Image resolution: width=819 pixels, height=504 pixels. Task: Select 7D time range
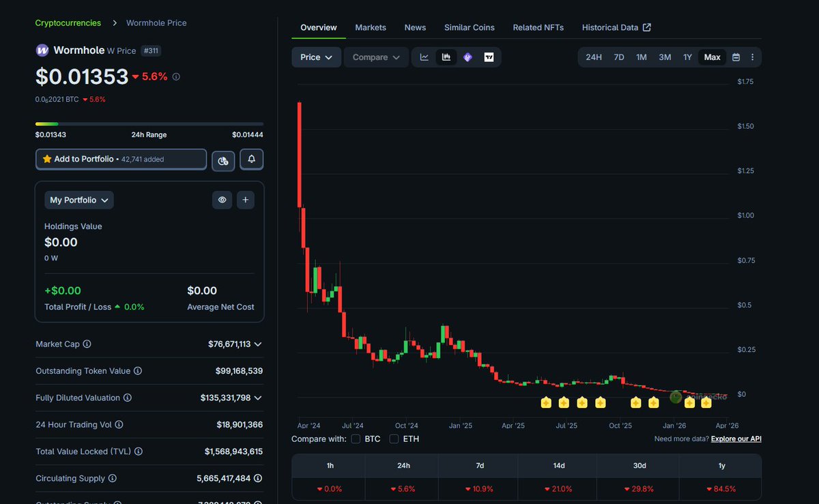point(619,57)
